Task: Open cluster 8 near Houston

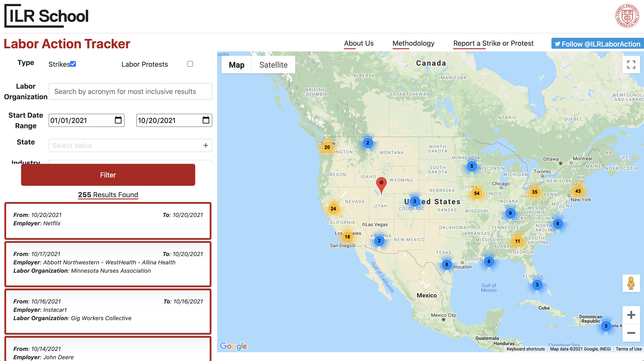Action: [x=447, y=265]
